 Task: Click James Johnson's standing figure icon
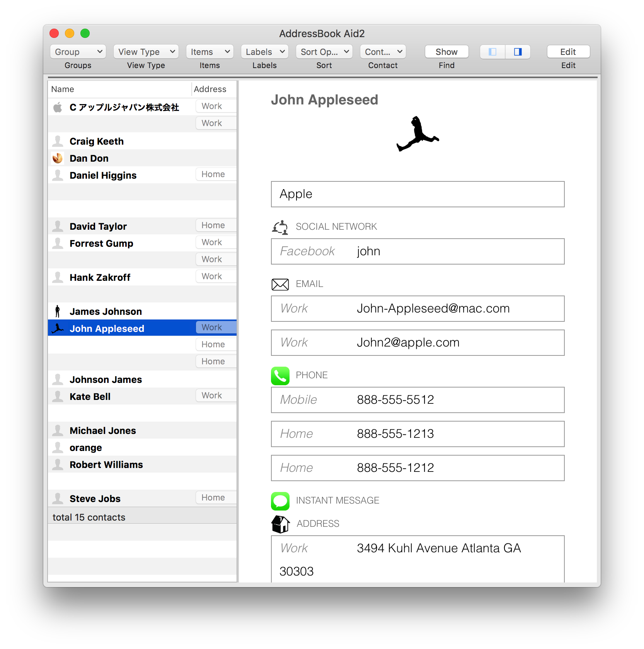[x=58, y=311]
